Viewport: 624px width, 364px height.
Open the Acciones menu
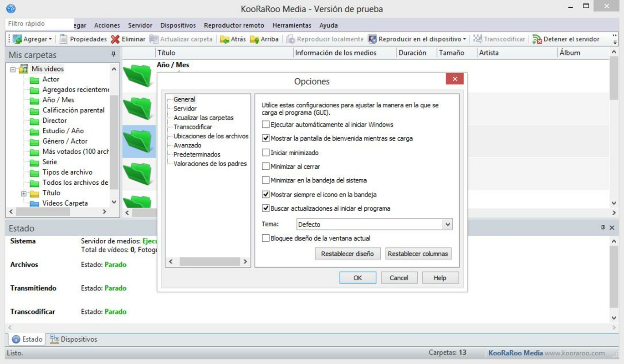107,25
